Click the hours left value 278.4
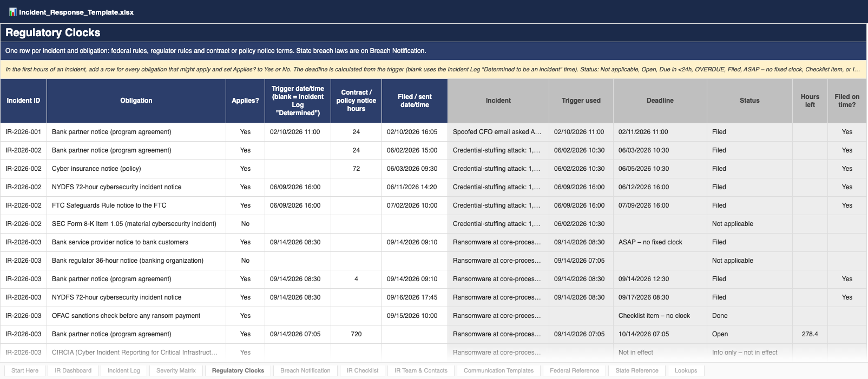The image size is (868, 379). (810, 334)
